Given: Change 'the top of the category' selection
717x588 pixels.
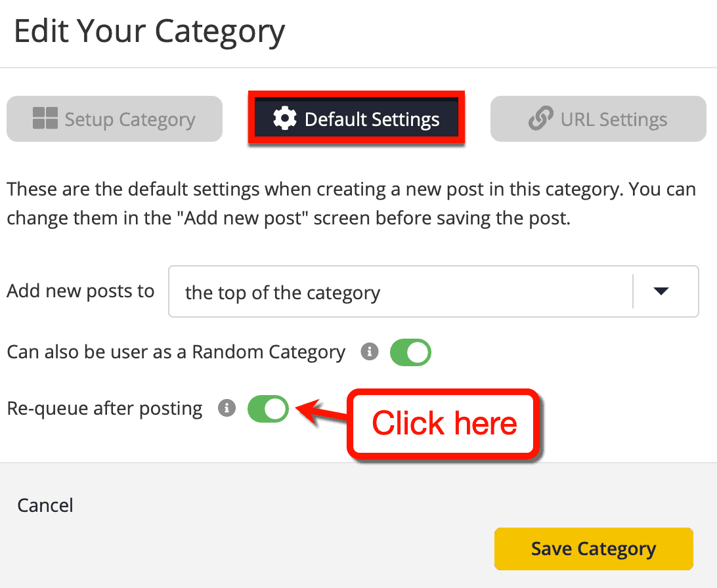Looking at the screenshot, I should [433, 291].
